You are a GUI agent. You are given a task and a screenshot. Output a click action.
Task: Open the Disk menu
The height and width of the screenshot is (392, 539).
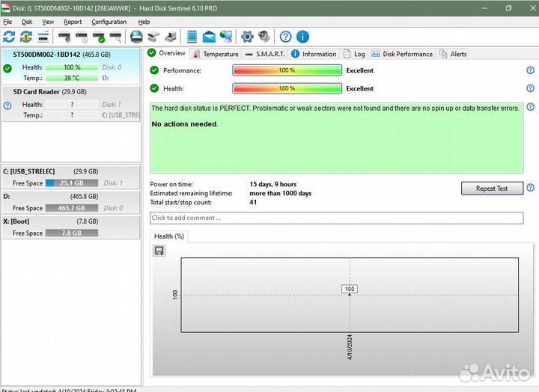(x=27, y=22)
